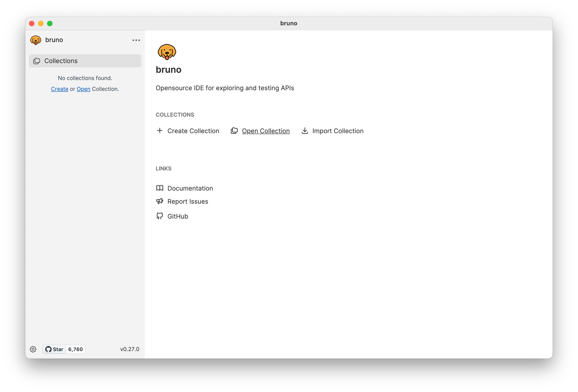Click the plus icon for Create Collection
This screenshot has width=578, height=392.
coord(160,131)
